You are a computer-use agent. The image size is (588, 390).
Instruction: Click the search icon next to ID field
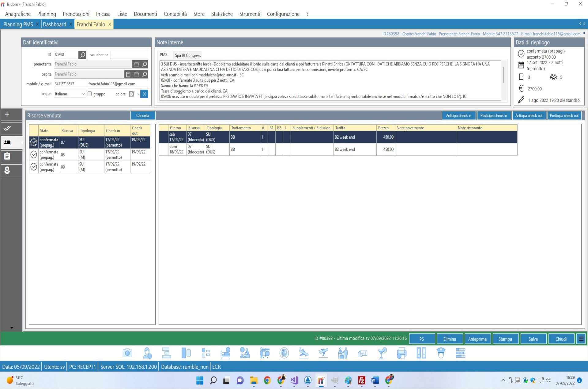pos(82,55)
